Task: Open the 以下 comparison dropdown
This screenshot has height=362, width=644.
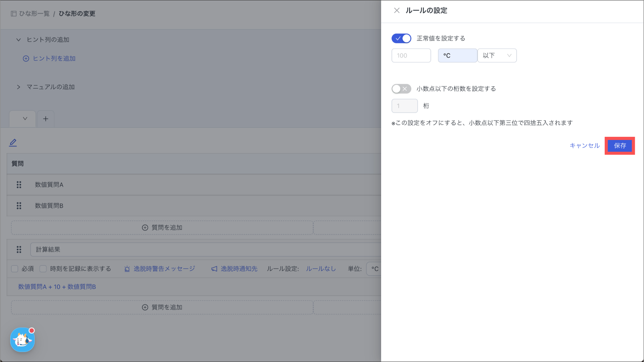Action: pyautogui.click(x=497, y=55)
